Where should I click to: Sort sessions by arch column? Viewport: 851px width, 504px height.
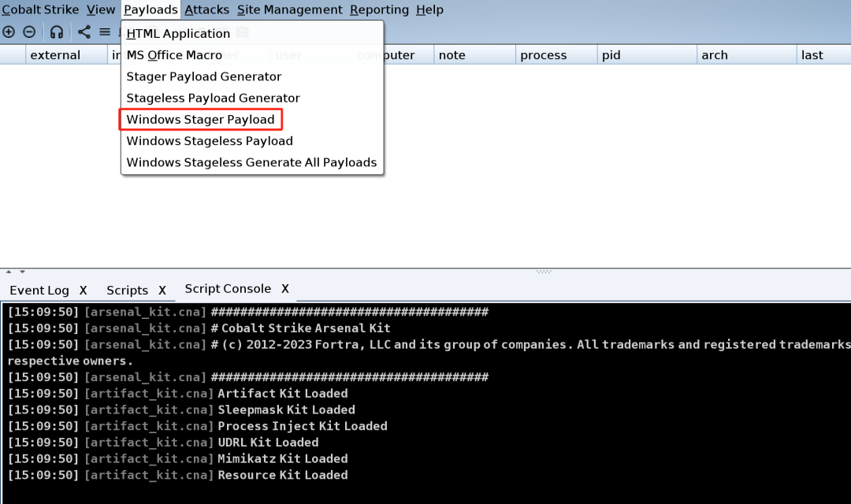[747, 55]
